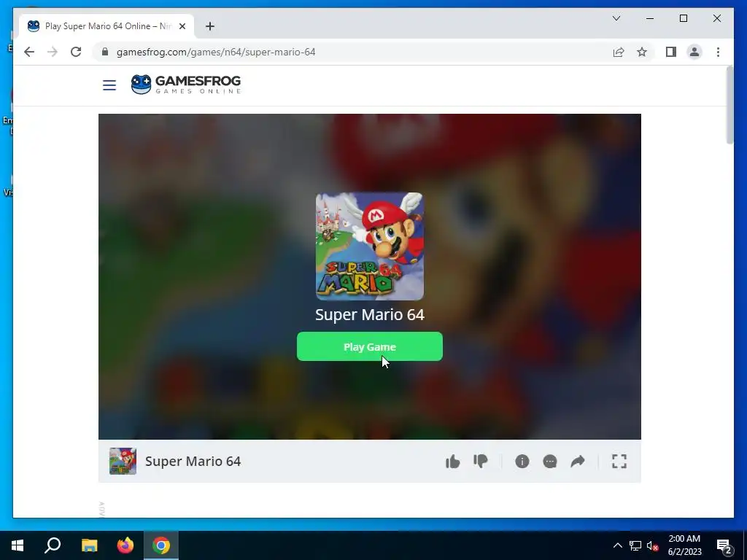
Task: Click Super Mario 64 title in bottom bar
Action: (193, 461)
